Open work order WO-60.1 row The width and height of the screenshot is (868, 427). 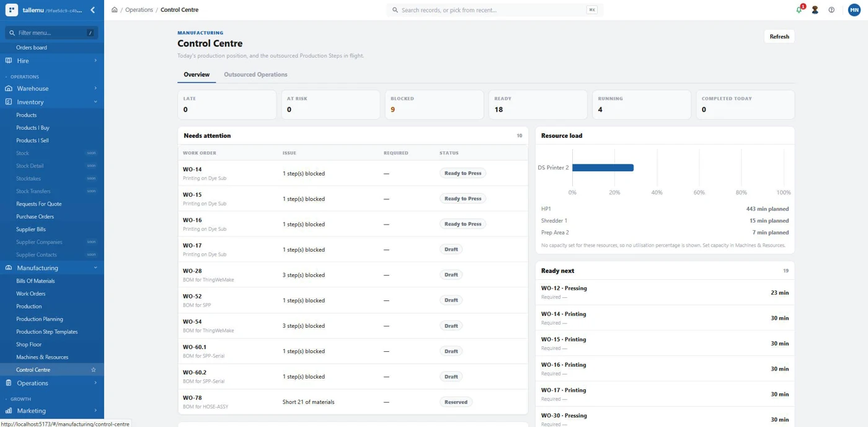(x=353, y=351)
